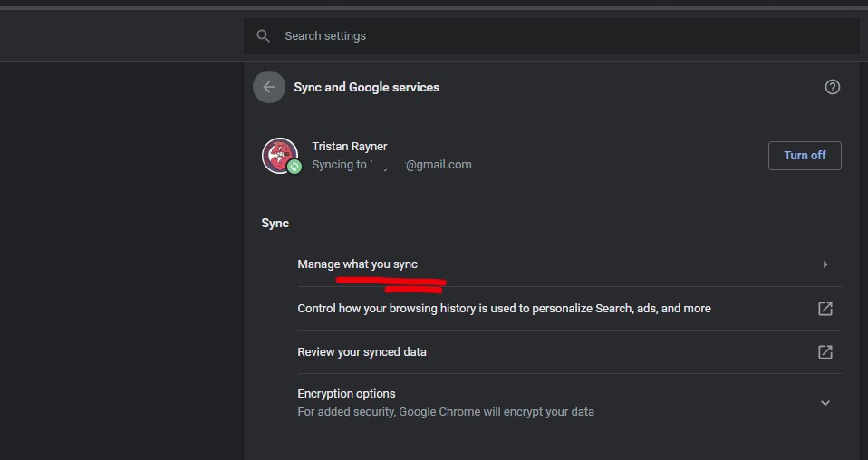Expand Encryption options with the chevron
Image resolution: width=868 pixels, height=460 pixels.
[x=825, y=403]
